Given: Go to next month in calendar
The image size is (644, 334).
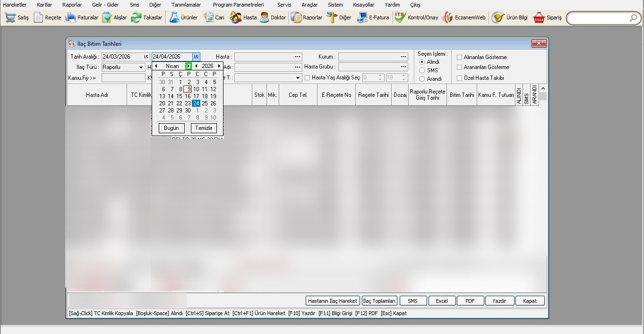Looking at the screenshot, I should 189,66.
